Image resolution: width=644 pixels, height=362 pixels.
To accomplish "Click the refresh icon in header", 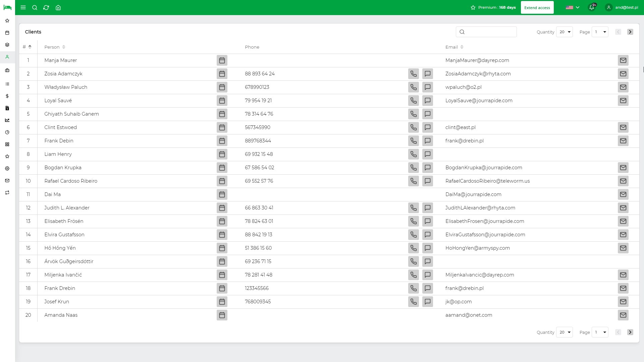I will (x=46, y=7).
